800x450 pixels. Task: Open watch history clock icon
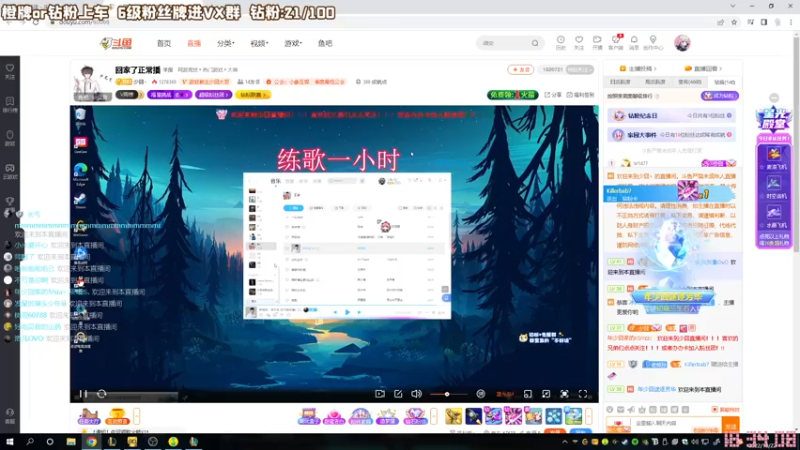click(561, 42)
